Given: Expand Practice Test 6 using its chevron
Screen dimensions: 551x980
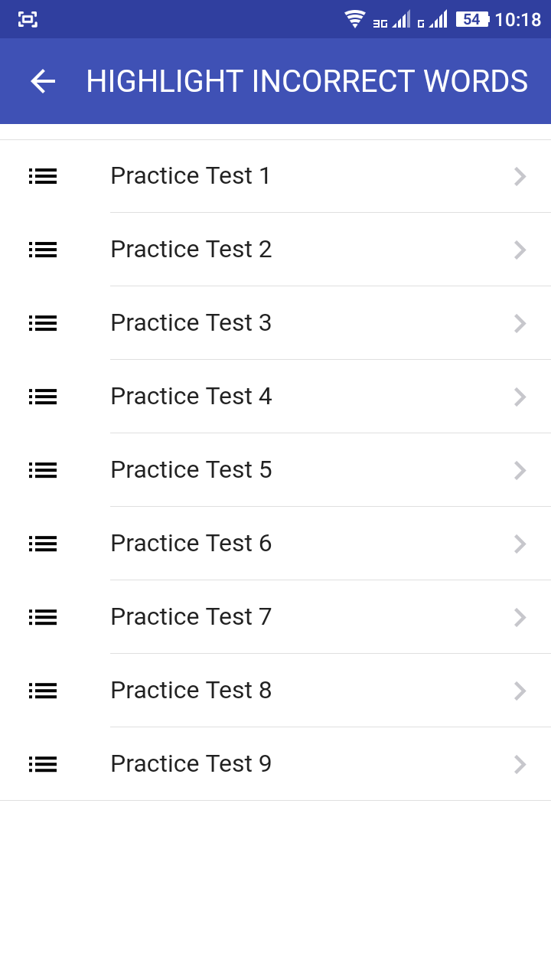Looking at the screenshot, I should (x=520, y=544).
